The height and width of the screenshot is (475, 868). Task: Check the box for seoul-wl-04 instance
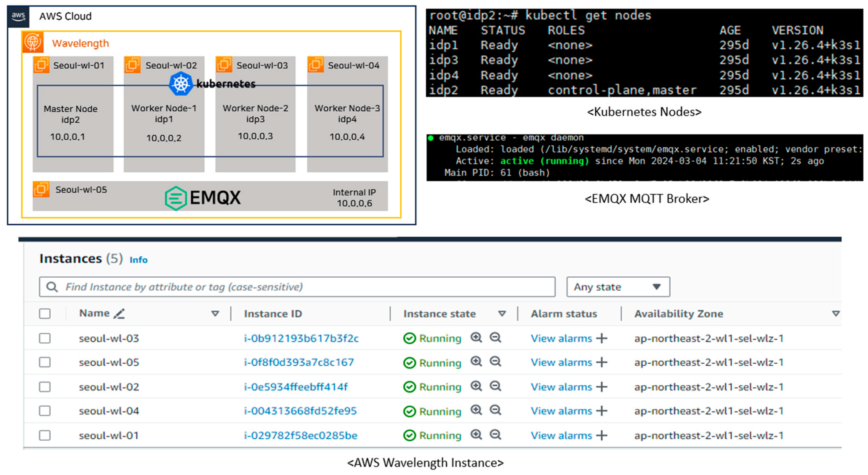click(45, 411)
